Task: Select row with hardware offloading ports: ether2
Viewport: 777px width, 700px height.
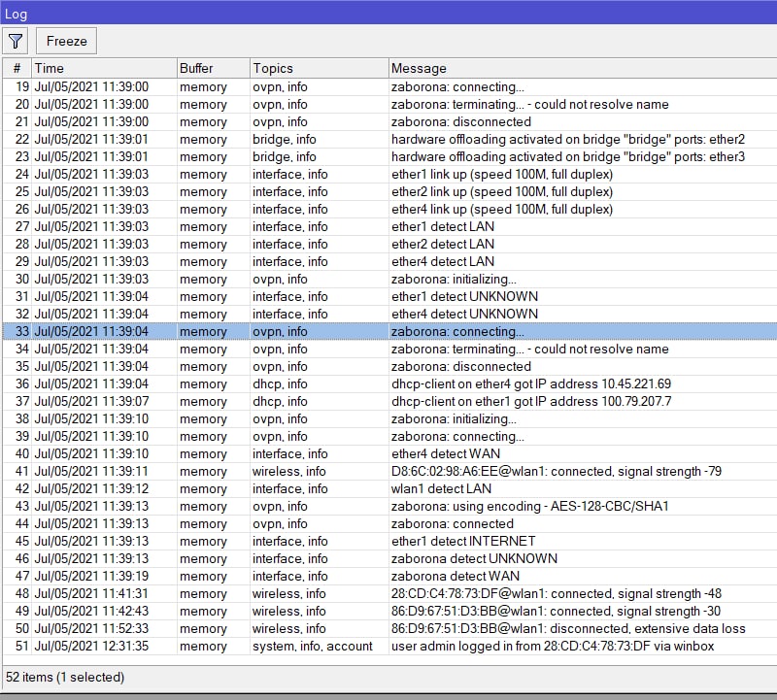Action: click(390, 139)
